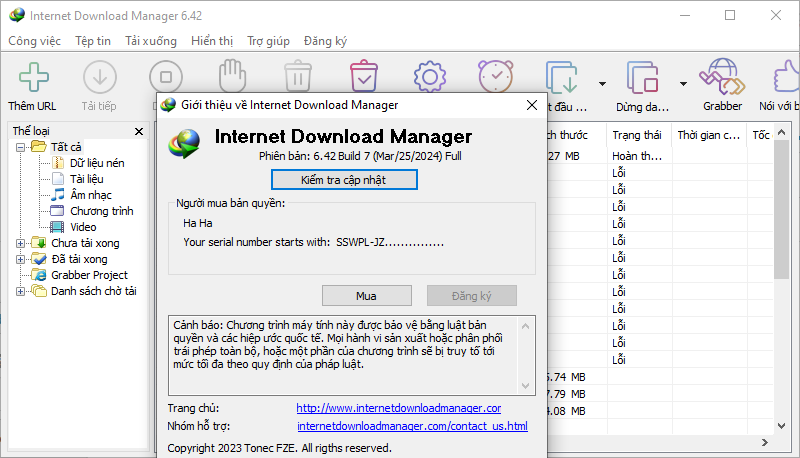Close the Giới thiệu về IDM dialog

532,105
